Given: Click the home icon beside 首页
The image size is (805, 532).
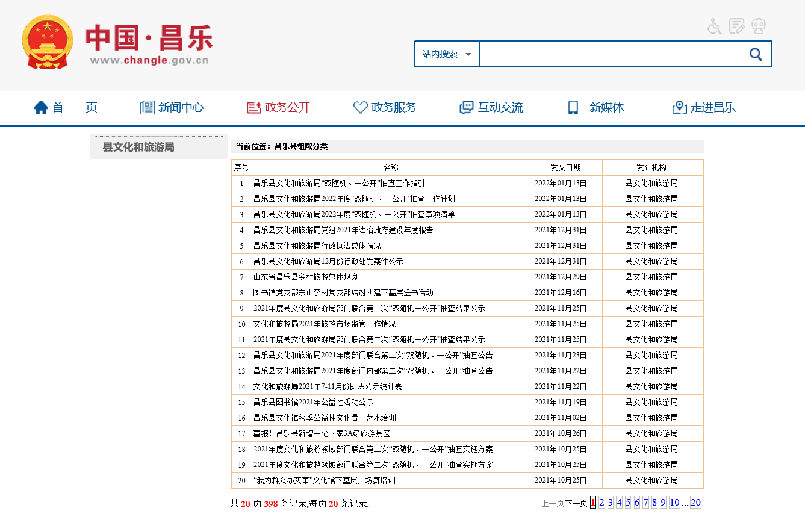Looking at the screenshot, I should 41,108.
